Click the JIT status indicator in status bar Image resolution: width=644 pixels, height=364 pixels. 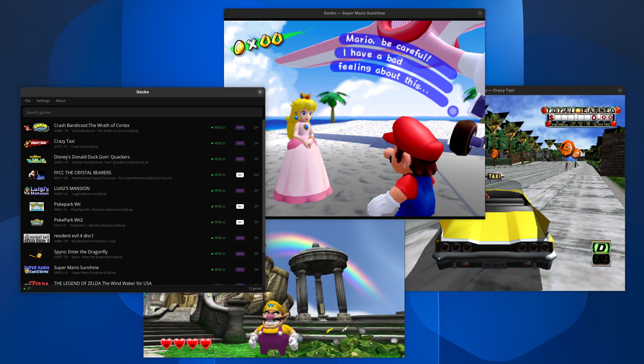27,288
